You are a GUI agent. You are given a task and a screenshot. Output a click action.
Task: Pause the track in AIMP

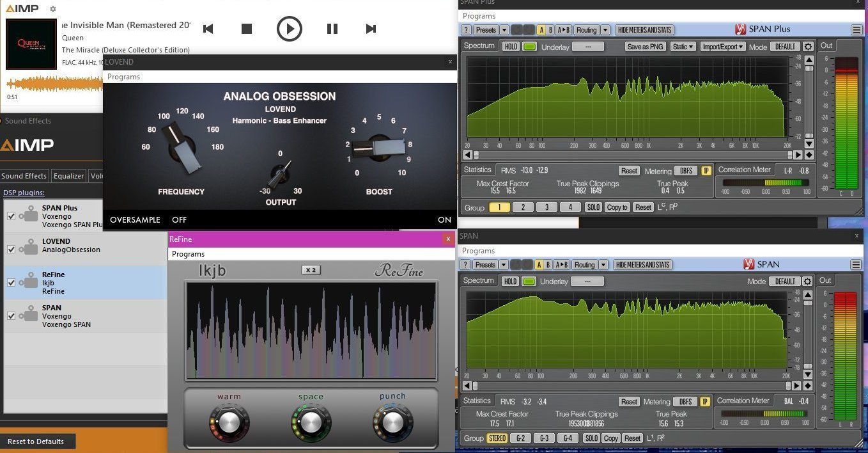coord(332,29)
